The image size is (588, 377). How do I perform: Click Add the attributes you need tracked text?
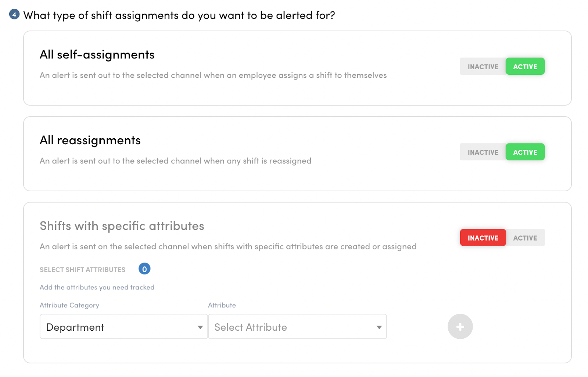tap(97, 287)
